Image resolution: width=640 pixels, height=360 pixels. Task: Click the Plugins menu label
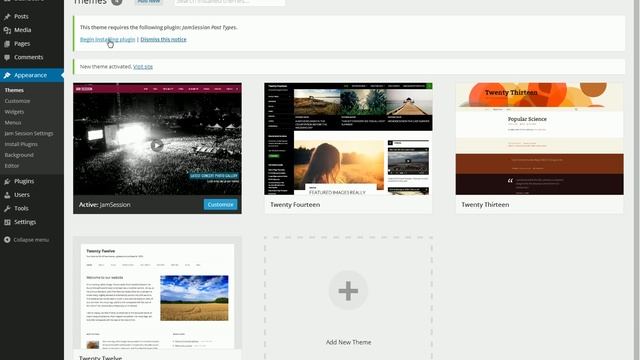(24, 181)
